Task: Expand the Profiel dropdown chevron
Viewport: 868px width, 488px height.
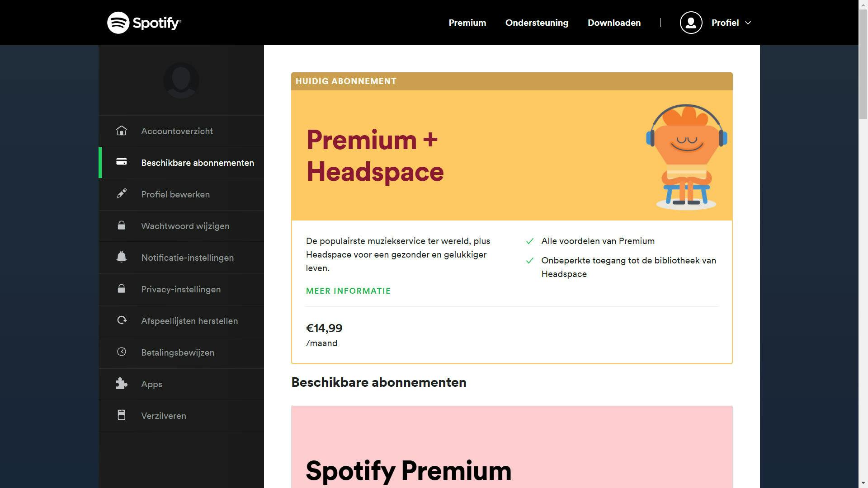Action: tap(748, 23)
